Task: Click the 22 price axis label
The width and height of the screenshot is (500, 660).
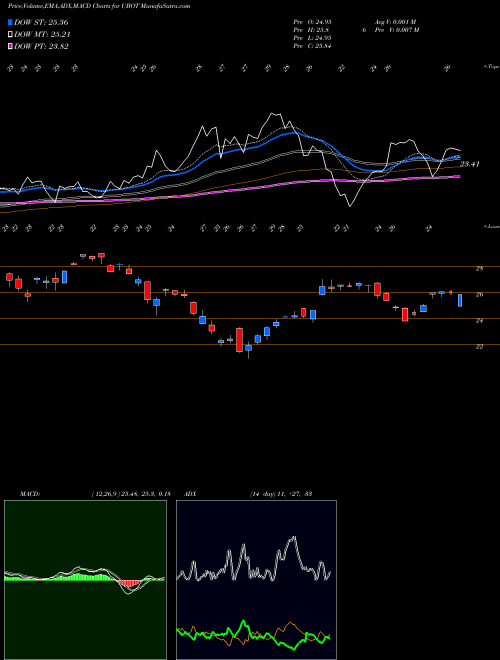Action: pos(479,346)
